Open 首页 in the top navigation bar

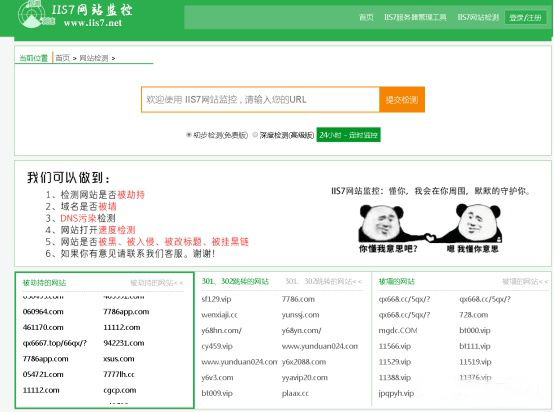click(366, 17)
